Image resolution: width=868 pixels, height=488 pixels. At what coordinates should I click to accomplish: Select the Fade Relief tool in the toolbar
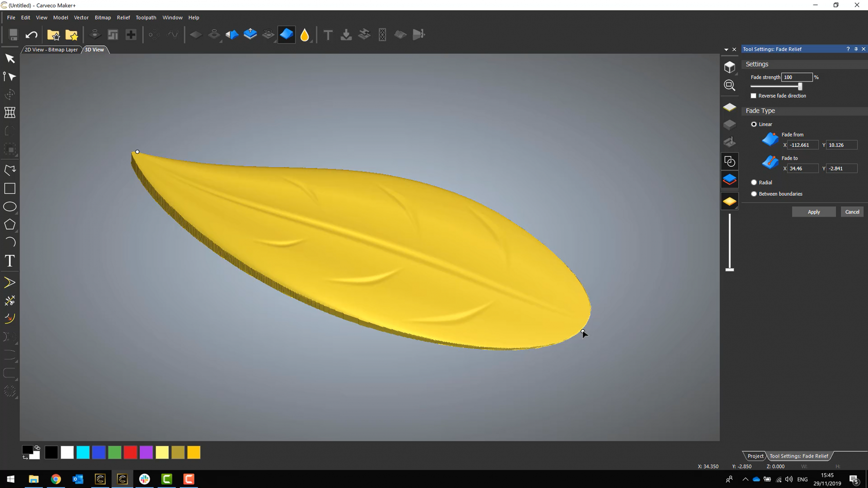[x=286, y=34]
